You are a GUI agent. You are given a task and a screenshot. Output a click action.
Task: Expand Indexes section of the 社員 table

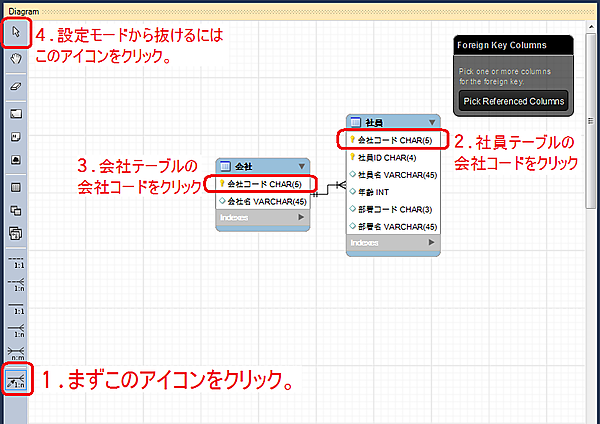(432, 243)
